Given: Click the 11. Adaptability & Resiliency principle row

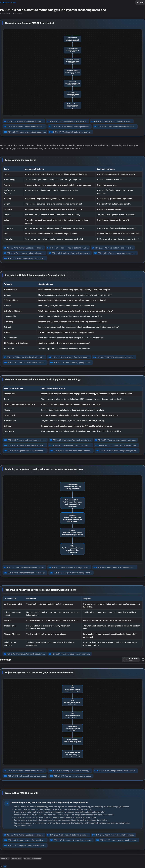Looking at the screenshot, I should click(x=72, y=343).
